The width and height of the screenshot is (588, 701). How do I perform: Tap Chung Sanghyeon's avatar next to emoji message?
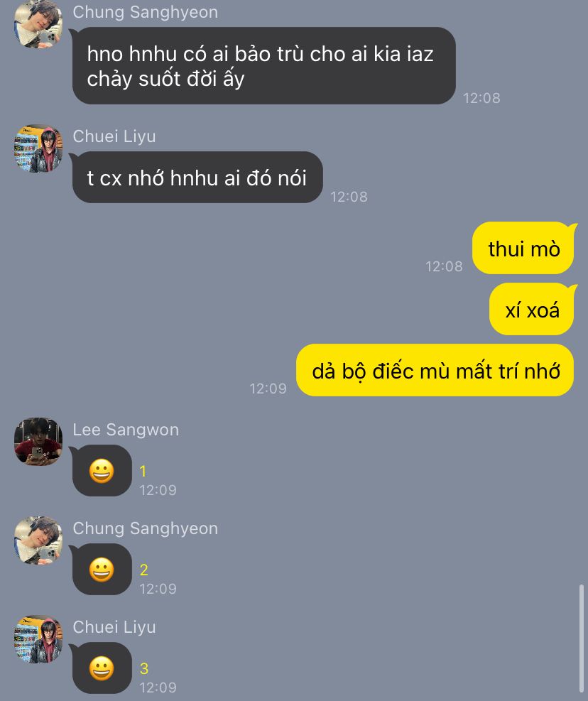click(x=38, y=540)
